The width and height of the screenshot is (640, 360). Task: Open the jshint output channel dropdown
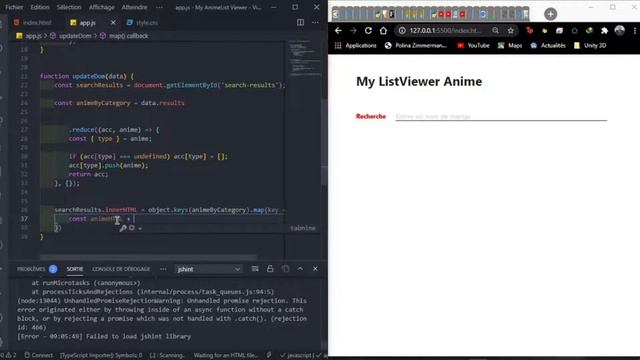click(209, 269)
